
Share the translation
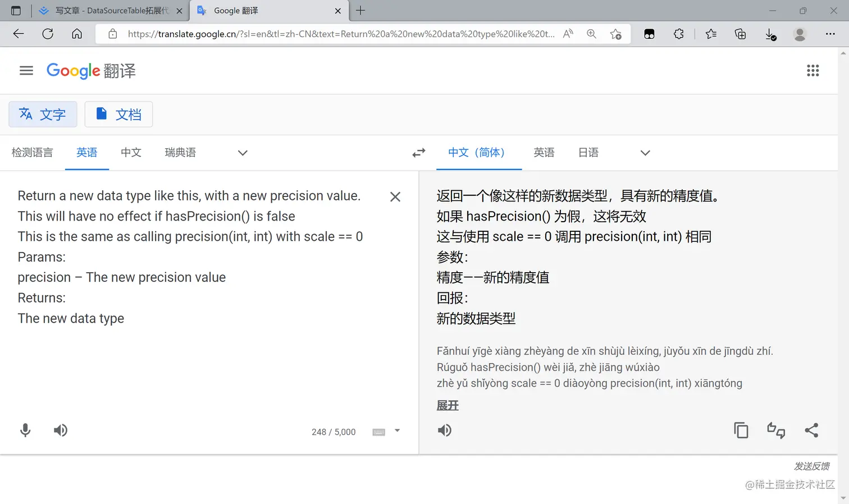tap(811, 430)
